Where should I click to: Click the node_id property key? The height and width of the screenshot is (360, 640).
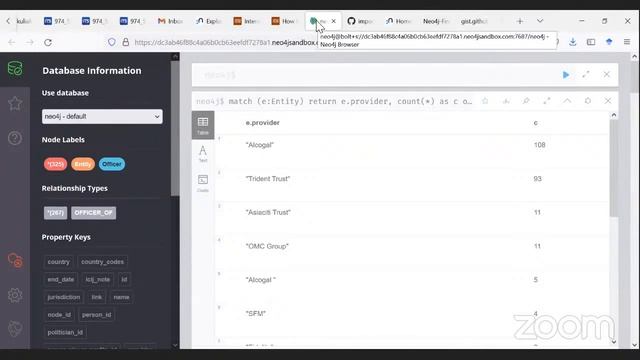pyautogui.click(x=59, y=315)
